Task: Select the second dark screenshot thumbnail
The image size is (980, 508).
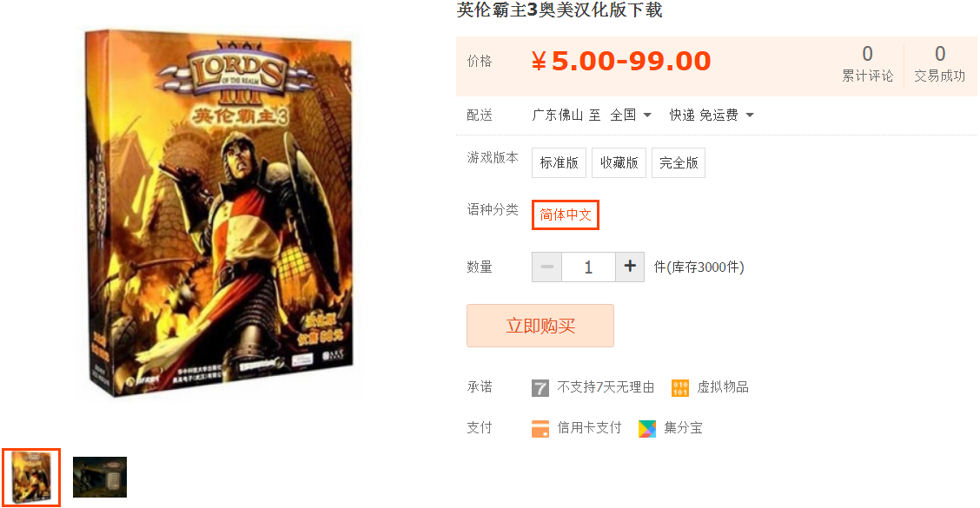Action: (x=100, y=478)
